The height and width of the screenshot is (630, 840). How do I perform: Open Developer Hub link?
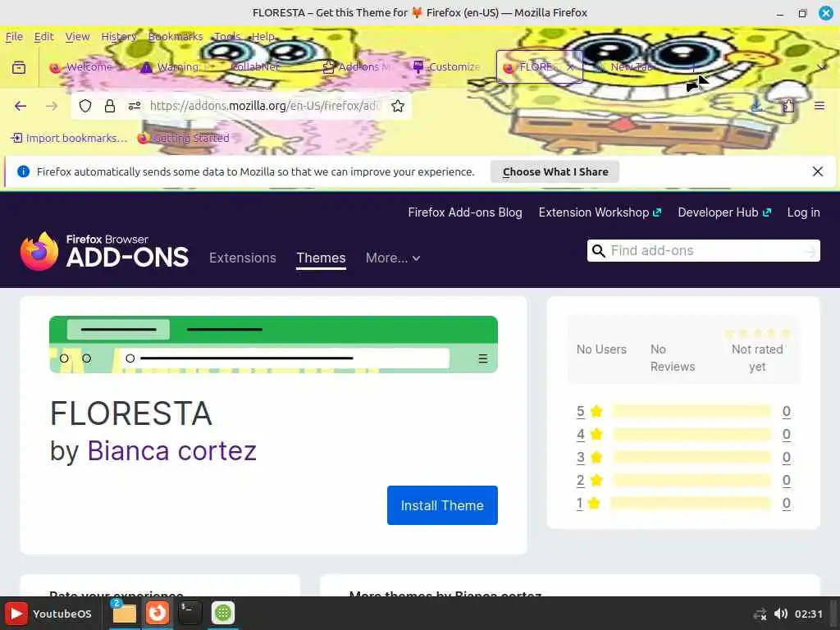[724, 212]
